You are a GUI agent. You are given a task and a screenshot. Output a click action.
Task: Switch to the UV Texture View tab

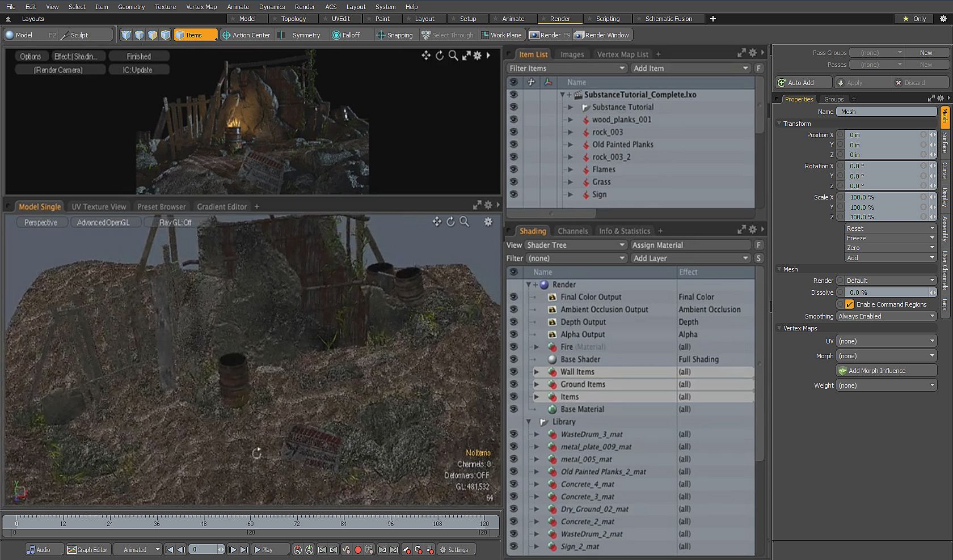[99, 207]
